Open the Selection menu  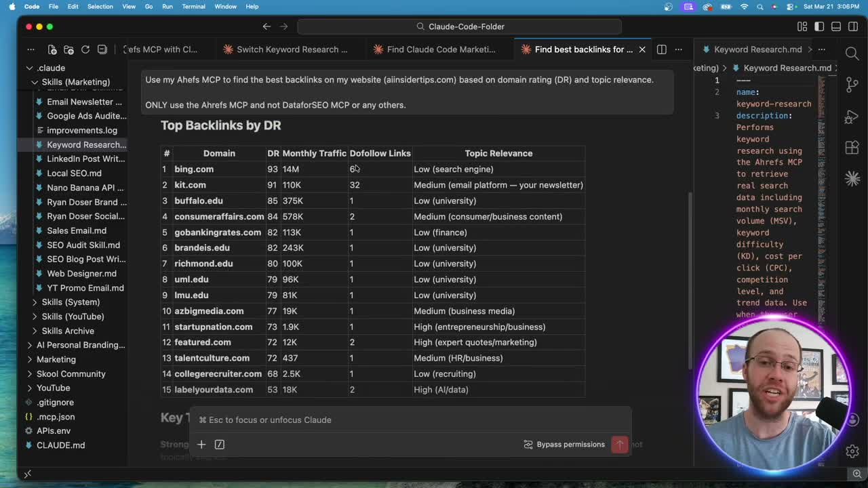(x=100, y=7)
